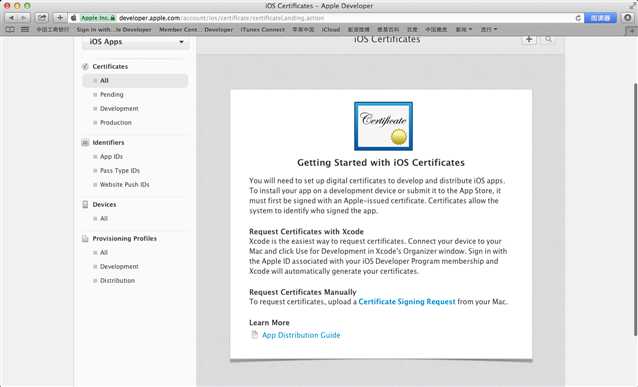Click the blue Reader button in address bar

[600, 18]
